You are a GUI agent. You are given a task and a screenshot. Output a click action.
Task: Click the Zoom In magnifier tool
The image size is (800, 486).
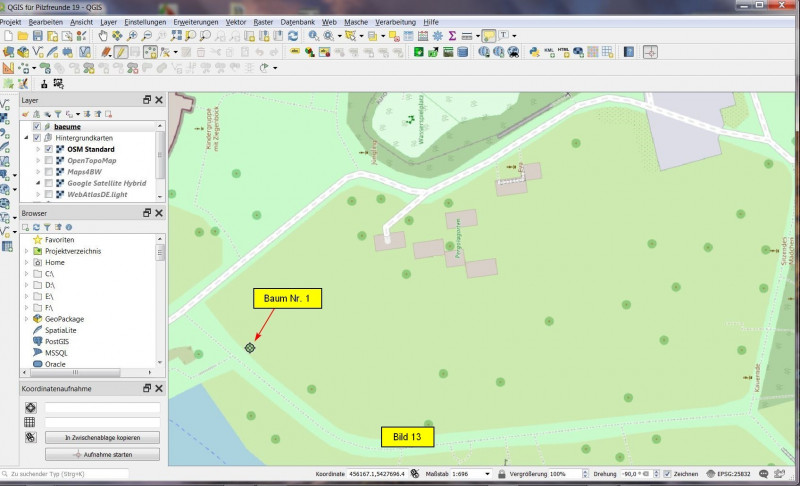coord(133,36)
